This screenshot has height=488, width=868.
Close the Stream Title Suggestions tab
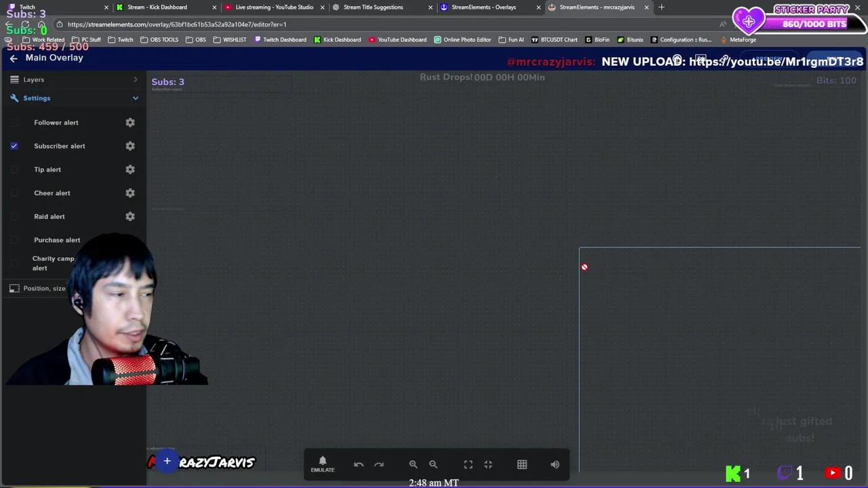click(x=430, y=7)
